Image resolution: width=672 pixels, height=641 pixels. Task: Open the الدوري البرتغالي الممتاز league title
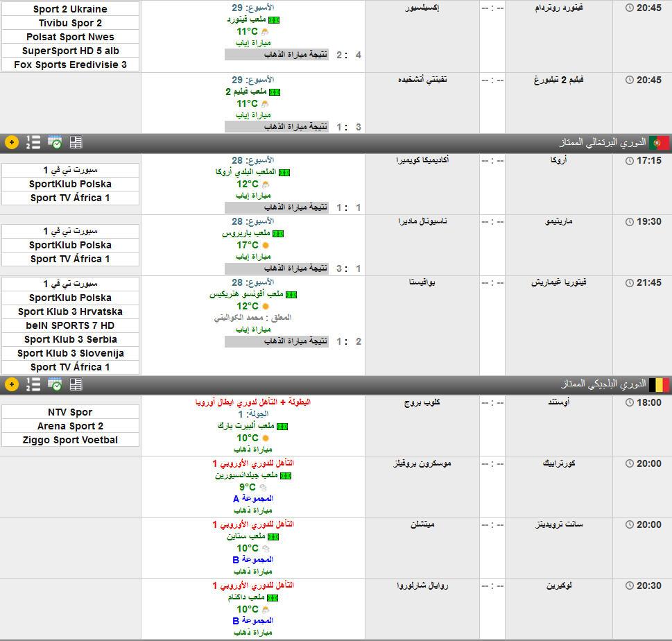[602, 143]
